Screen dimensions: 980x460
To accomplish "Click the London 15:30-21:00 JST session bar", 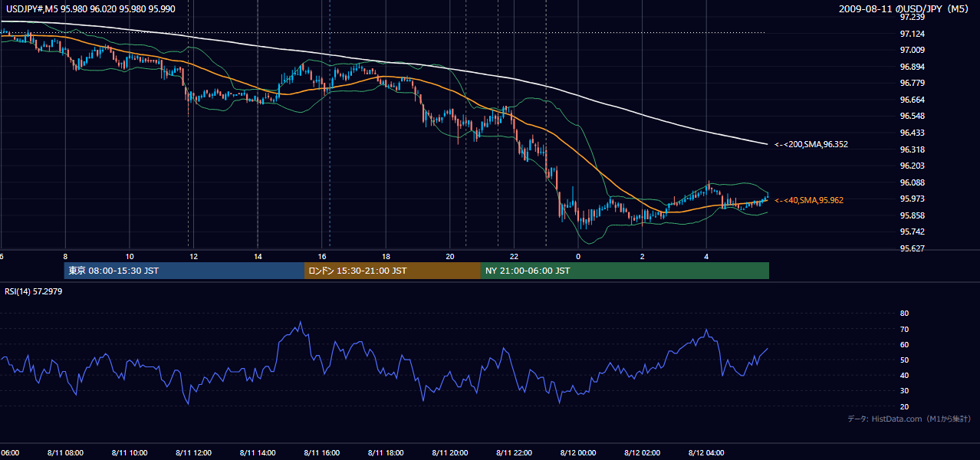I will [x=393, y=271].
